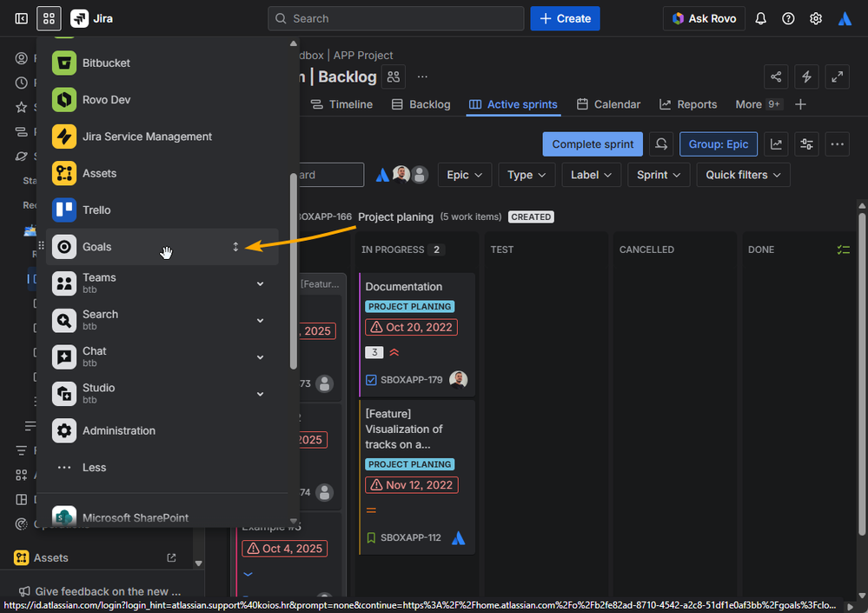The width and height of the screenshot is (868, 613).
Task: Switch to Timeline tab
Action: pos(341,104)
